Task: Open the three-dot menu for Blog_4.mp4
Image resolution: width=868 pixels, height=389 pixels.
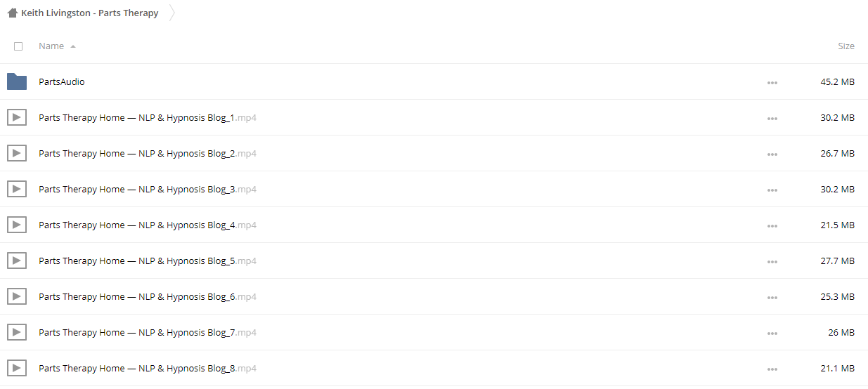Action: pyautogui.click(x=772, y=225)
